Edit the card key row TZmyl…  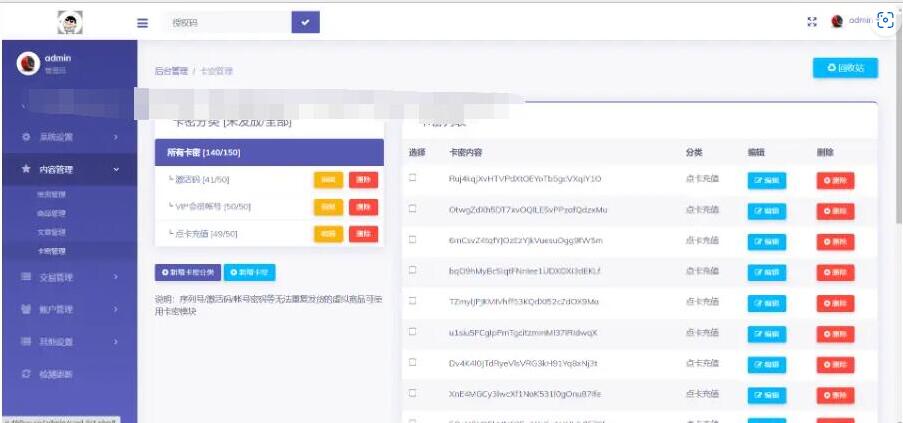(767, 303)
